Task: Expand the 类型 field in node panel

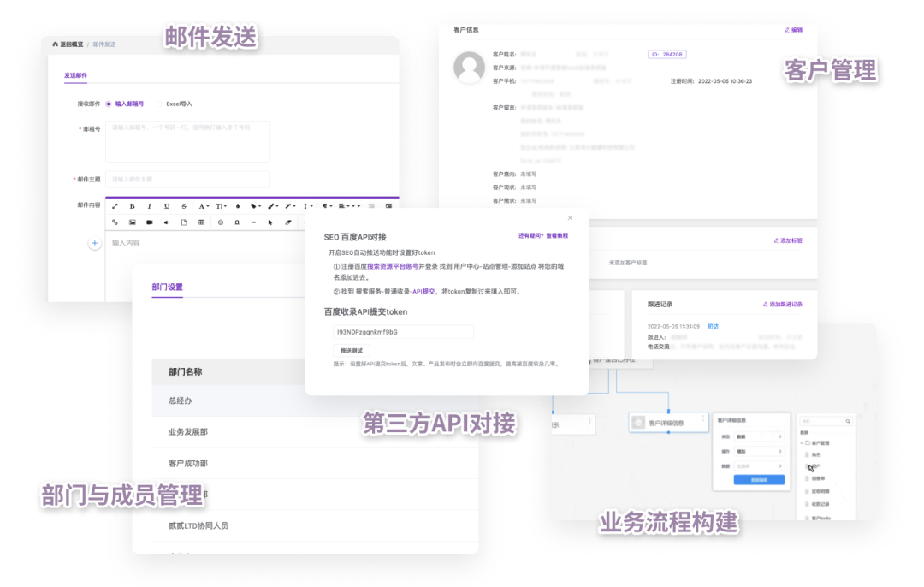Action: tap(759, 437)
